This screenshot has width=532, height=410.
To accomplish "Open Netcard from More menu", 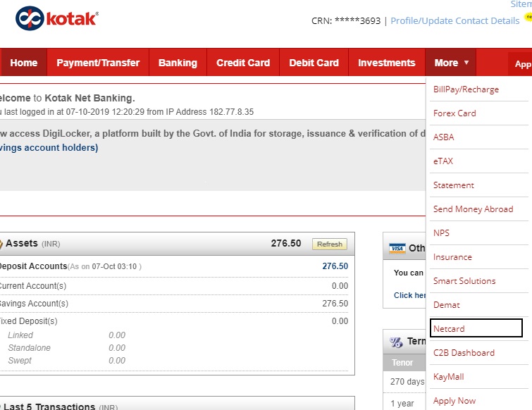I will 476,328.
